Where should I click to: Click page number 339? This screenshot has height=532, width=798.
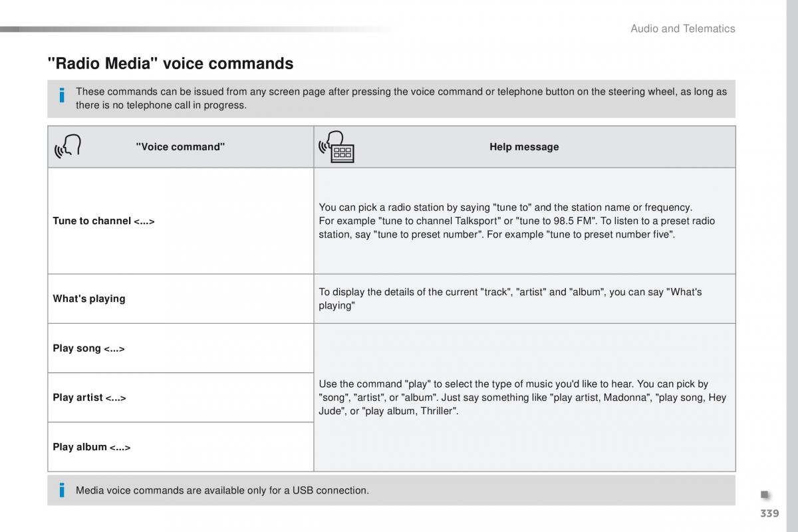click(x=767, y=513)
